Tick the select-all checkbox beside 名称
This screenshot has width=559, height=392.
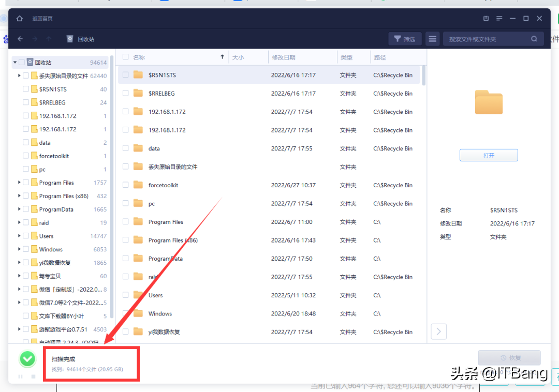pyautogui.click(x=125, y=57)
